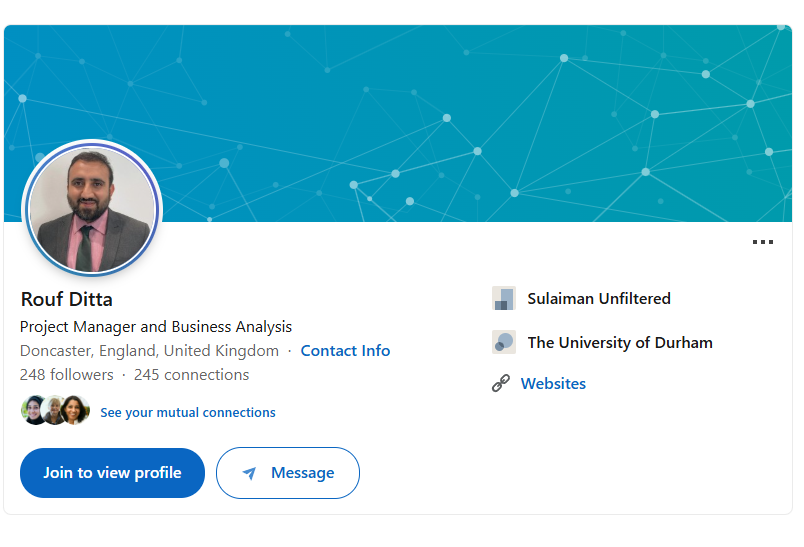
Task: Click the chain link icon beside Websites
Action: point(501,383)
